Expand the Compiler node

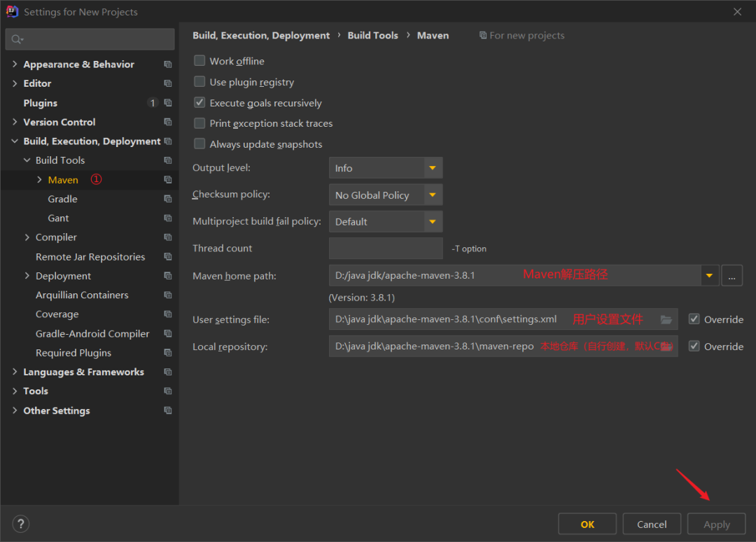(x=27, y=237)
